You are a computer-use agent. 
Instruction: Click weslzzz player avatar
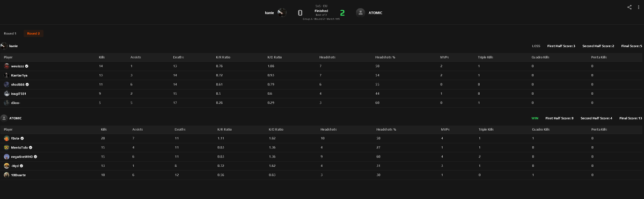point(6,66)
